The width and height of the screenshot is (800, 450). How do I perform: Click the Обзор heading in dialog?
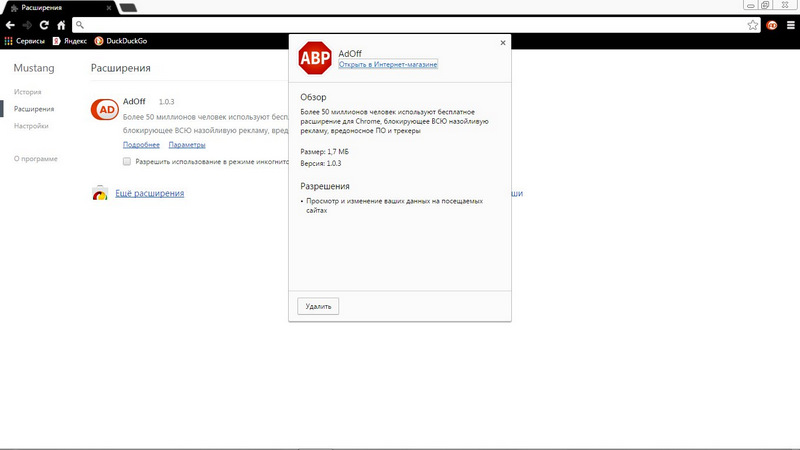[x=313, y=97]
